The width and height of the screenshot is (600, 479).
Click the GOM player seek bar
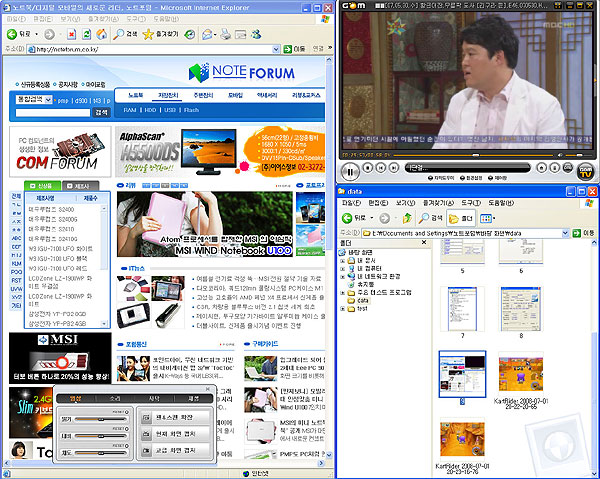coord(473,155)
